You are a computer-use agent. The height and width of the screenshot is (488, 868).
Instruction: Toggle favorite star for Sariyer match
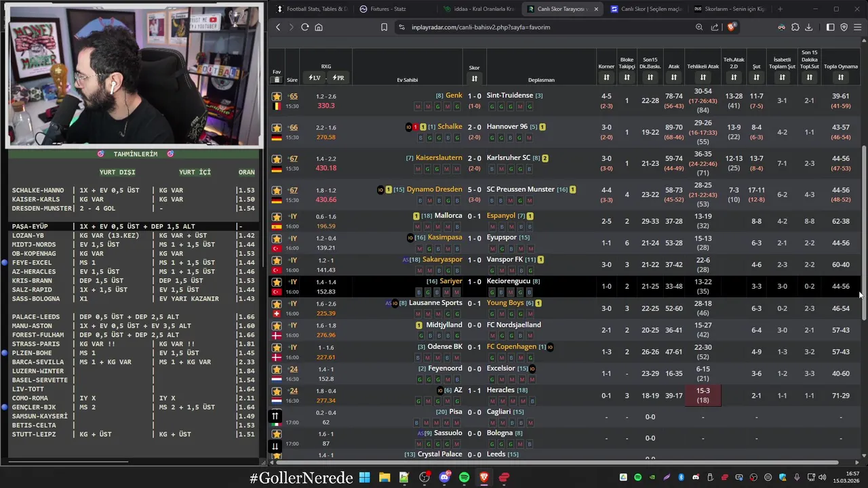pyautogui.click(x=277, y=282)
